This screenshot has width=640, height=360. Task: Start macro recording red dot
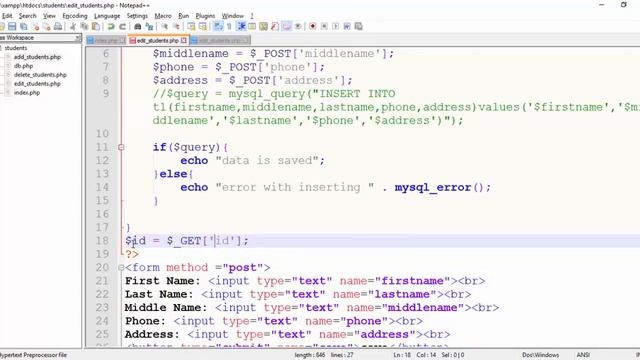[x=313, y=27]
